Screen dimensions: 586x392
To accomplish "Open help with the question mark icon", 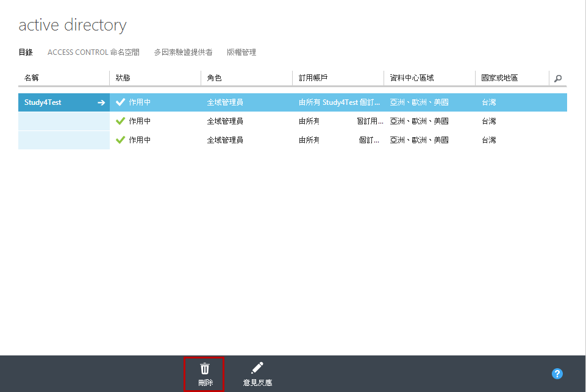I will tap(557, 374).
